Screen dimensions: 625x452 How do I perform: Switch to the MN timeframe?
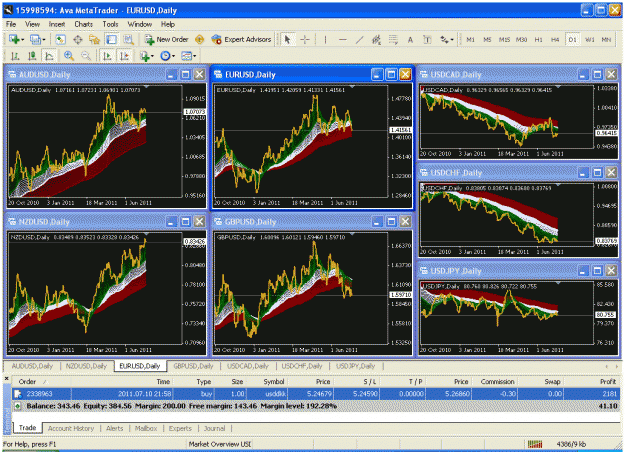[606, 39]
